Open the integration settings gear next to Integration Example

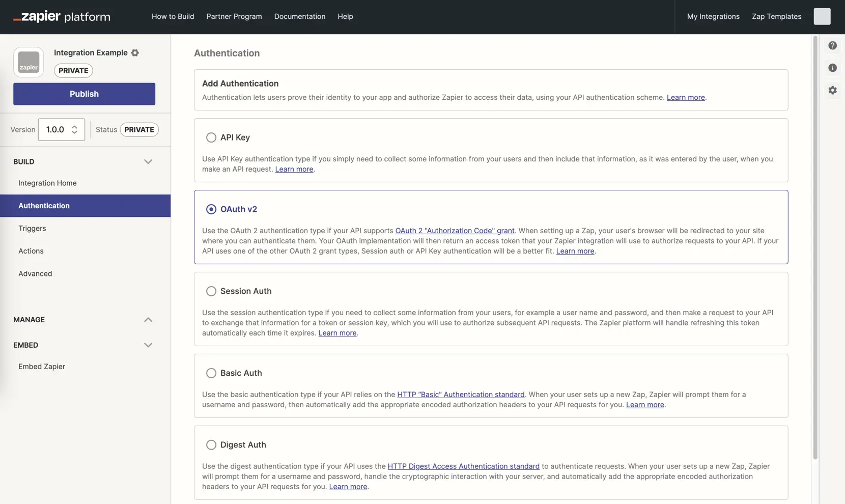click(x=135, y=52)
